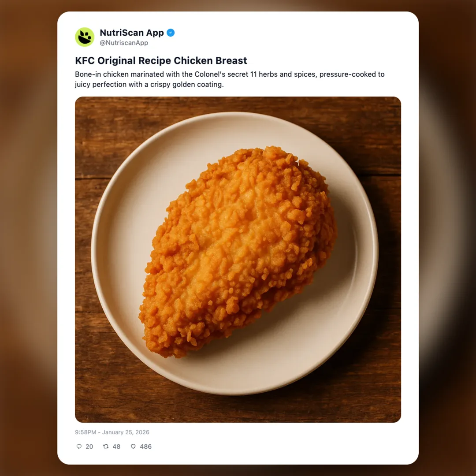This screenshot has width=476, height=476.
Task: Click the description text about 11 herbs
Action: point(229,79)
